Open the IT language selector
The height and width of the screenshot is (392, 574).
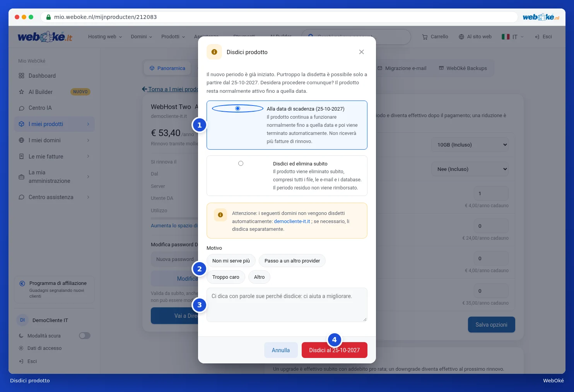513,37
